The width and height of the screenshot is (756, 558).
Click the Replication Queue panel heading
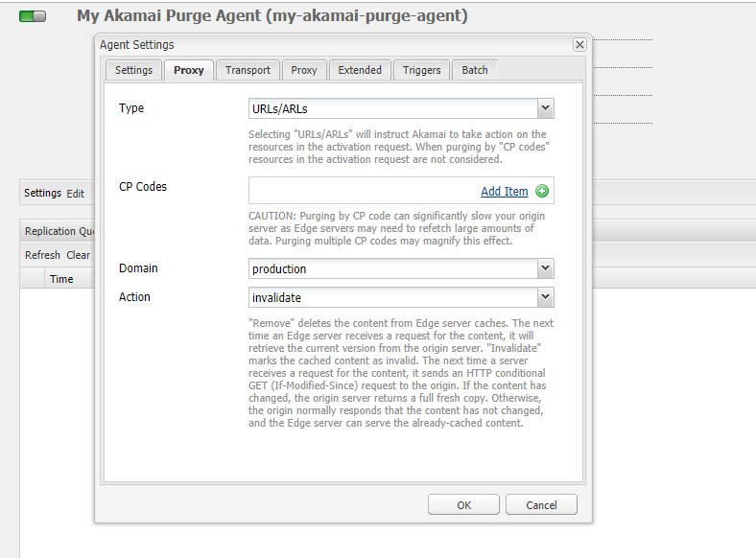tap(59, 231)
